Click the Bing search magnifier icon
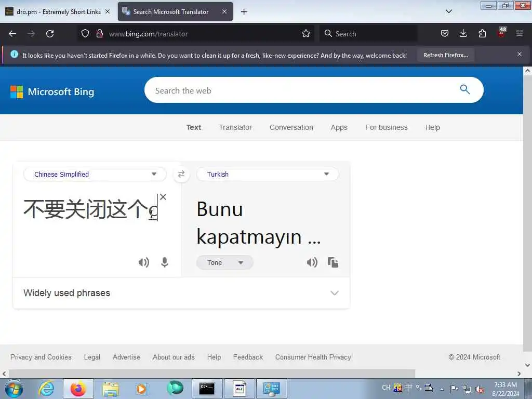The width and height of the screenshot is (532, 399). point(465,89)
